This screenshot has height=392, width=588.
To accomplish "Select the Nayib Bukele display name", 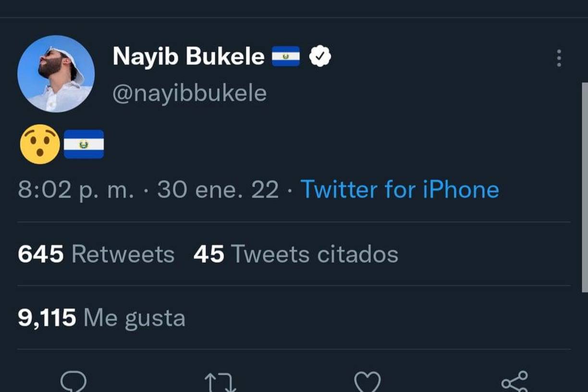I will coord(188,56).
